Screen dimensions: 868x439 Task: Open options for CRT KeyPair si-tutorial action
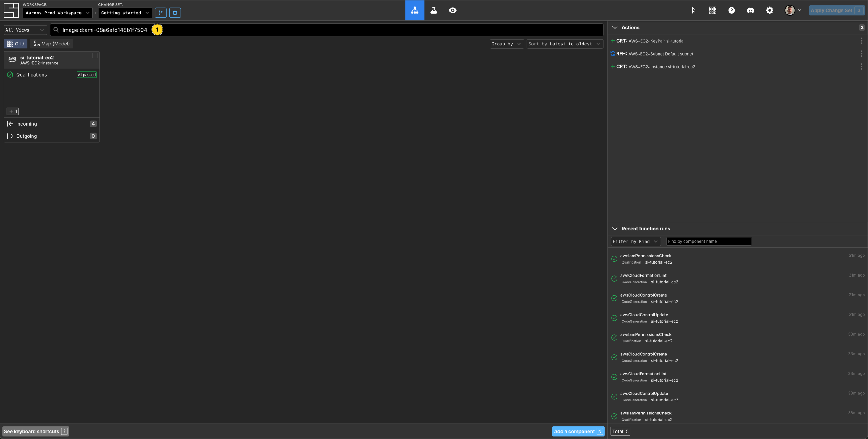pyautogui.click(x=861, y=41)
